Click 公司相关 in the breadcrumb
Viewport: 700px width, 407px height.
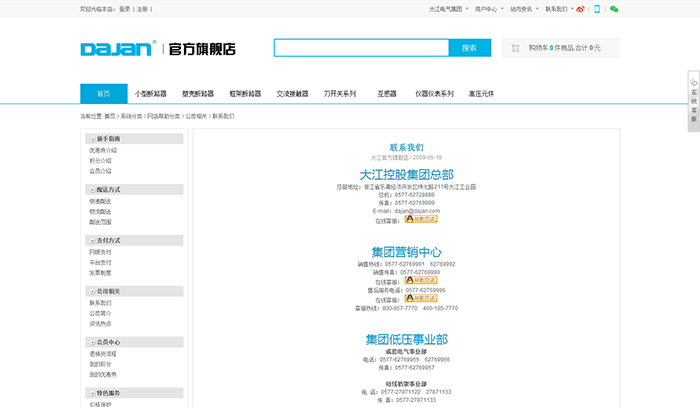point(196,116)
